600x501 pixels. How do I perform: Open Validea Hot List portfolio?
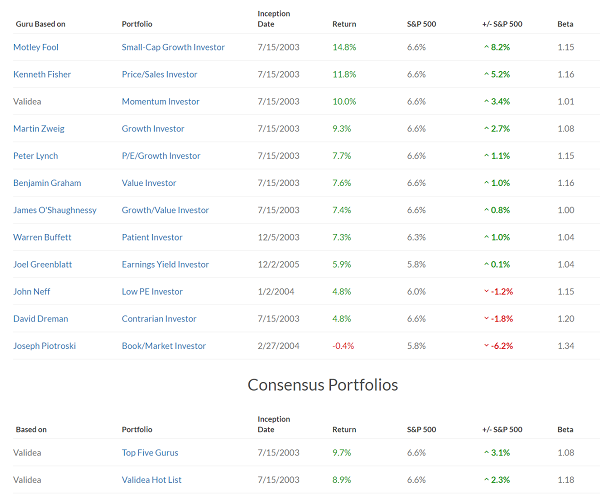pos(152,480)
